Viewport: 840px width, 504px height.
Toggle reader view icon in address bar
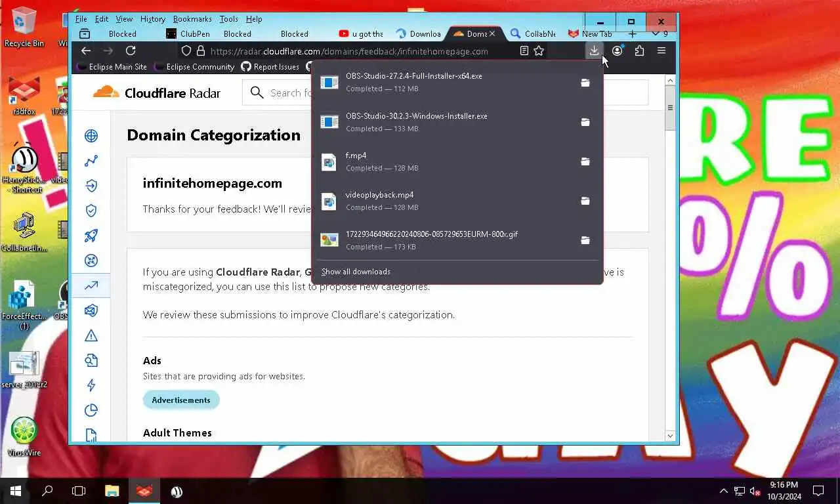point(524,51)
